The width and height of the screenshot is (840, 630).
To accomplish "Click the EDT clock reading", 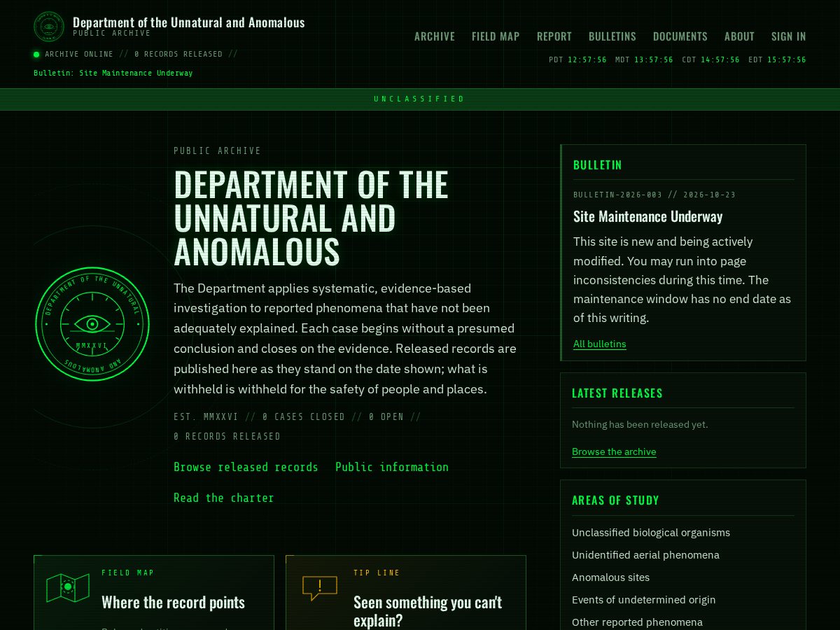I will pyautogui.click(x=777, y=59).
